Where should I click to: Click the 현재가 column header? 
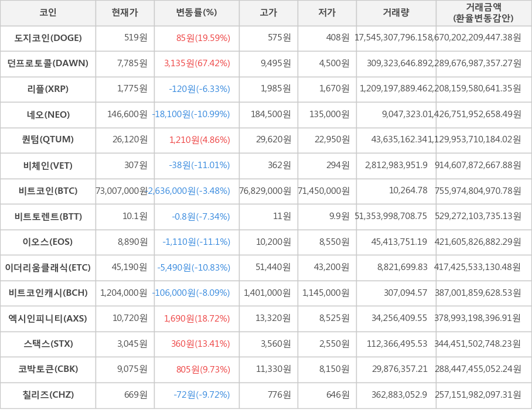[124, 13]
